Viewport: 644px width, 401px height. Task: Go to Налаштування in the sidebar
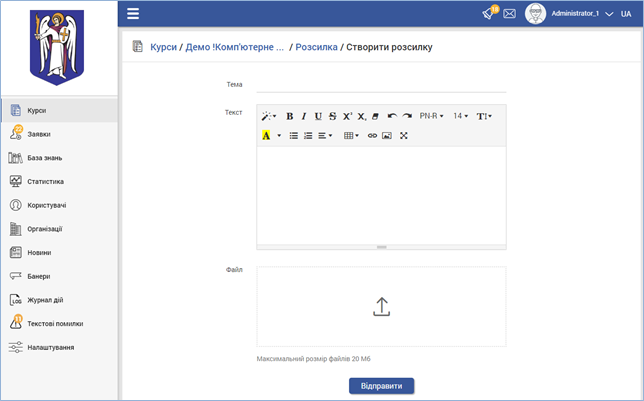point(50,347)
